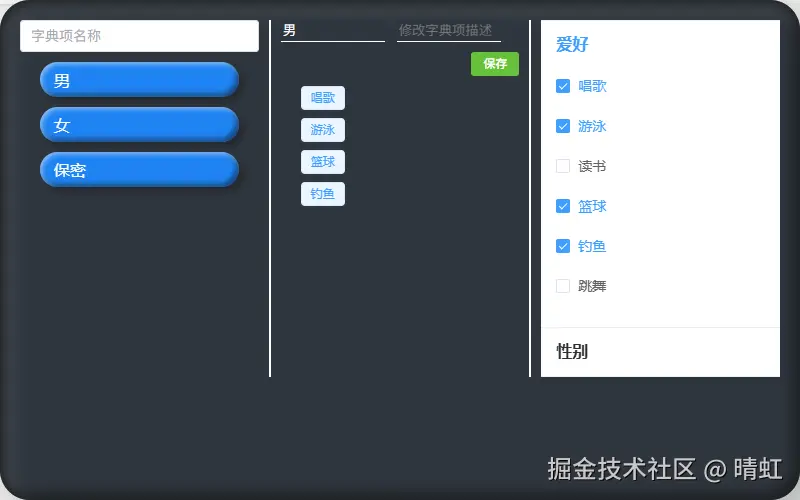Image resolution: width=800 pixels, height=500 pixels.
Task: Click the 唱歌 tag in middle panel
Action: tap(323, 98)
